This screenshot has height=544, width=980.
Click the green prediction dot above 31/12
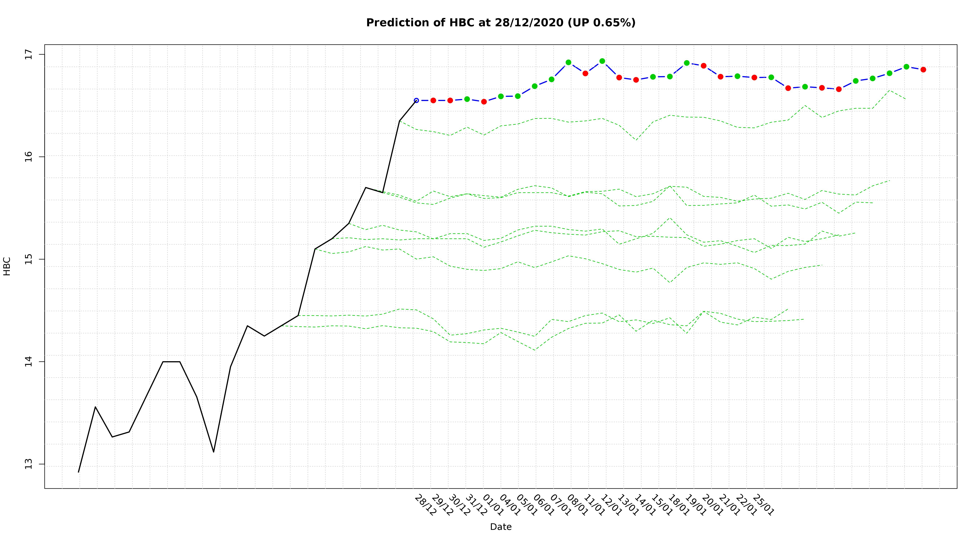pyautogui.click(x=467, y=99)
